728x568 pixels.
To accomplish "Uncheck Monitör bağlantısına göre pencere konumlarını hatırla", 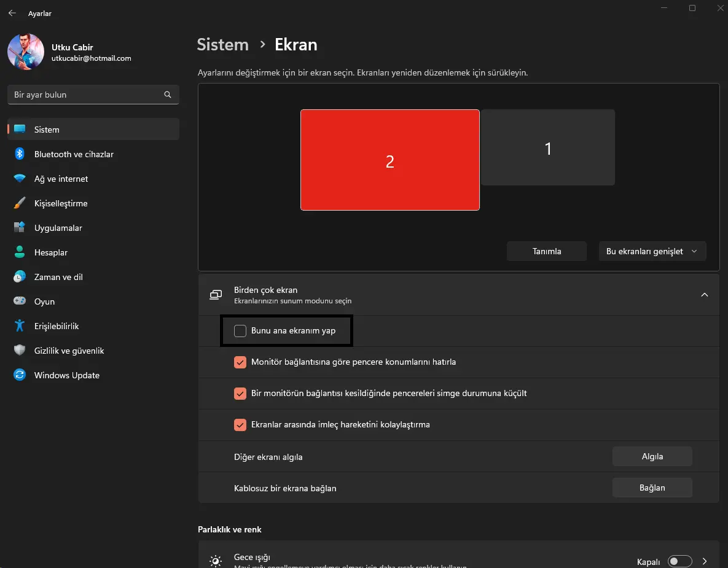I will click(x=240, y=362).
